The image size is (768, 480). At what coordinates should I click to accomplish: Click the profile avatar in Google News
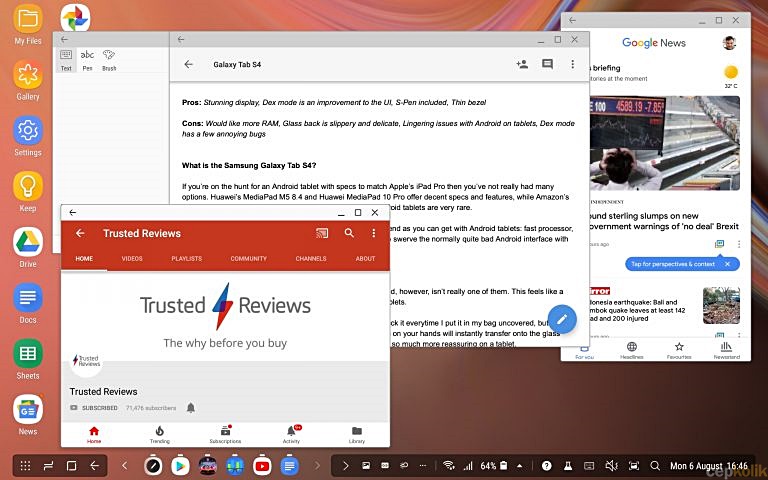(x=729, y=43)
